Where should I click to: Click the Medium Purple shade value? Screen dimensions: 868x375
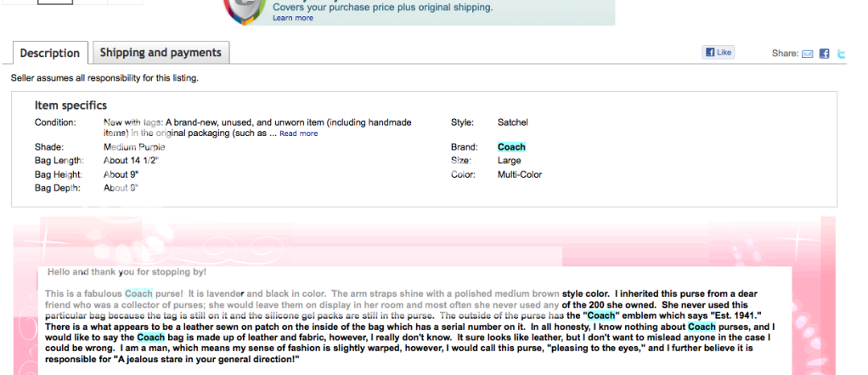click(134, 147)
